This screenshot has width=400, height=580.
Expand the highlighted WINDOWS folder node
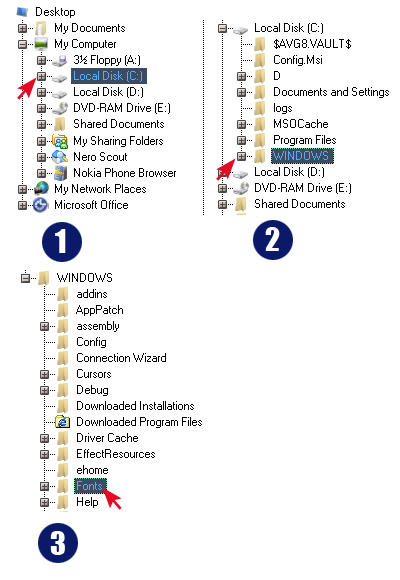[241, 156]
